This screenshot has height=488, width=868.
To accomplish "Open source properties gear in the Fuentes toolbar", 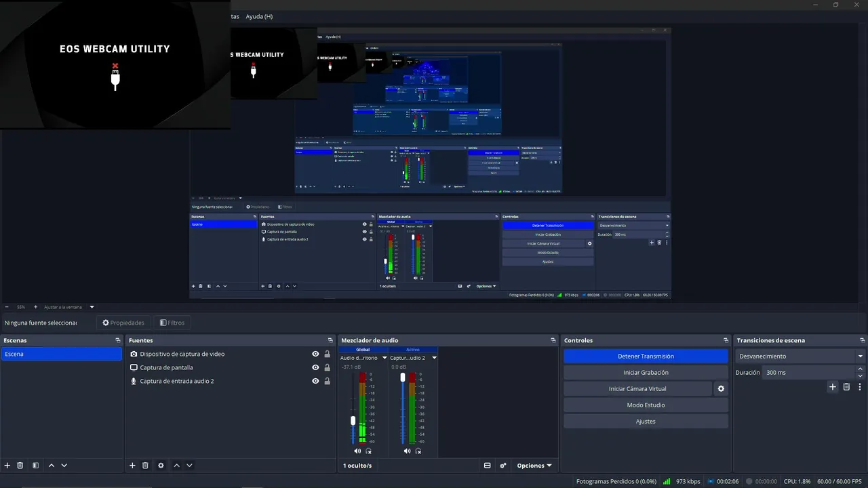I will [x=161, y=466].
